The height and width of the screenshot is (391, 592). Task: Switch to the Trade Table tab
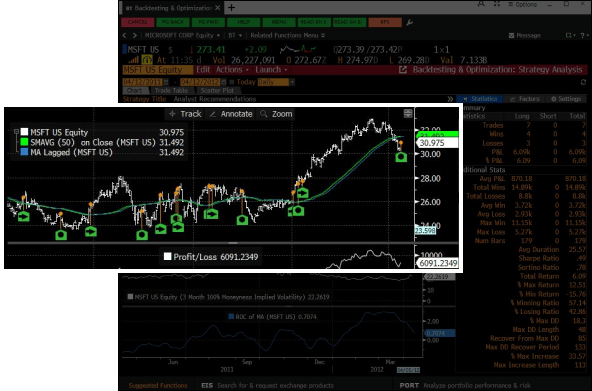pos(171,91)
